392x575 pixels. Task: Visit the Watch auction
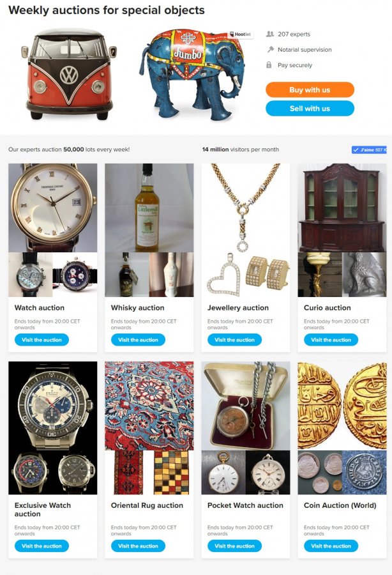[x=41, y=340]
